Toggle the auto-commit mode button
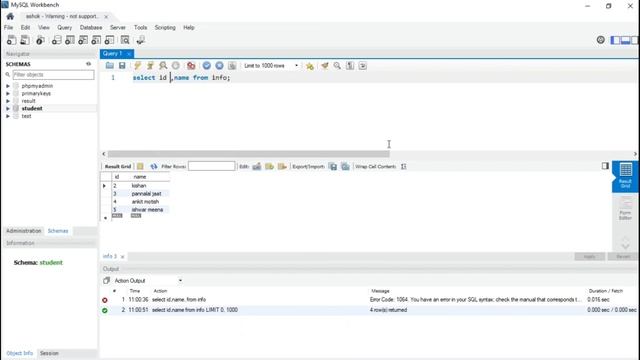The image size is (640, 360). [x=232, y=65]
